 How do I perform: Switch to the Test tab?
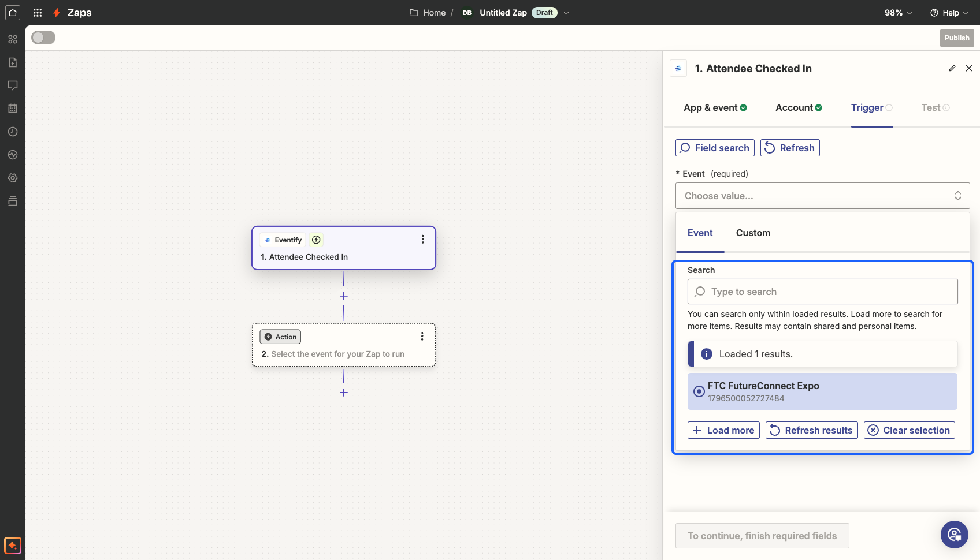click(x=936, y=107)
